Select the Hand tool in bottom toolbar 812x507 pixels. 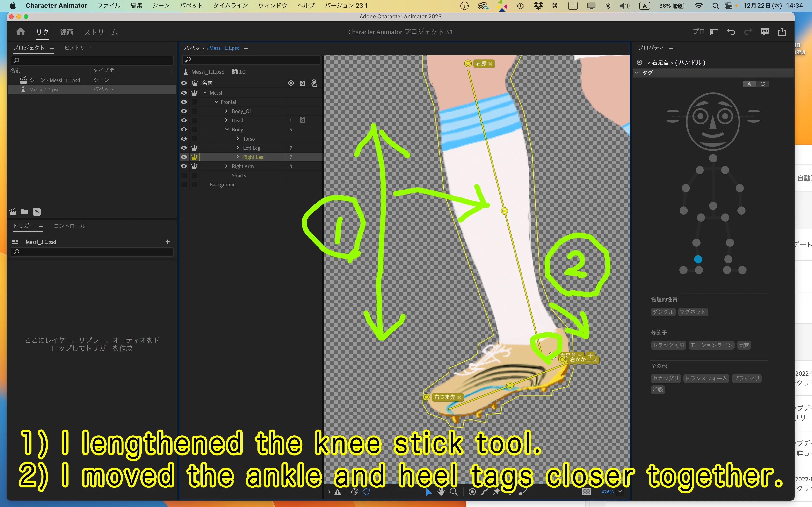pos(441,492)
